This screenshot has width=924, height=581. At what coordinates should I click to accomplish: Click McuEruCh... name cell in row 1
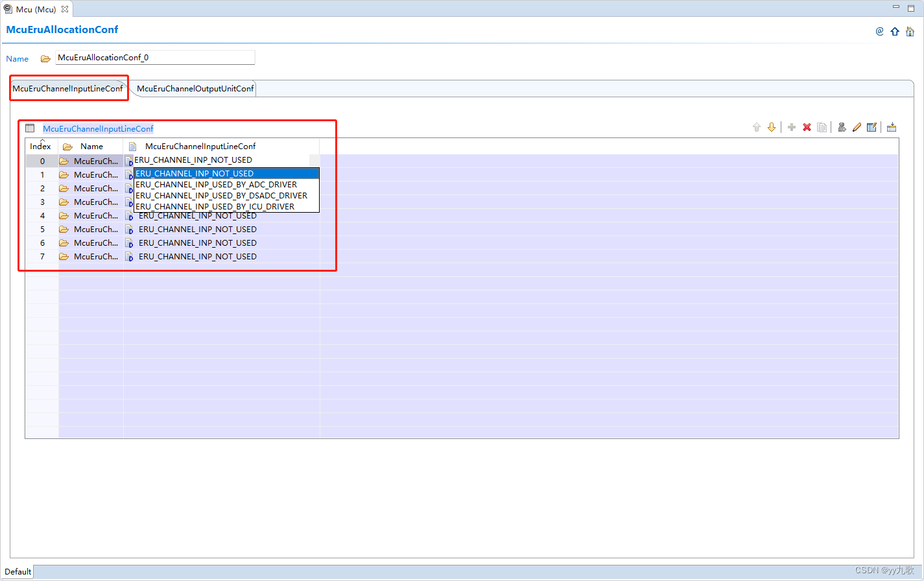tap(91, 174)
